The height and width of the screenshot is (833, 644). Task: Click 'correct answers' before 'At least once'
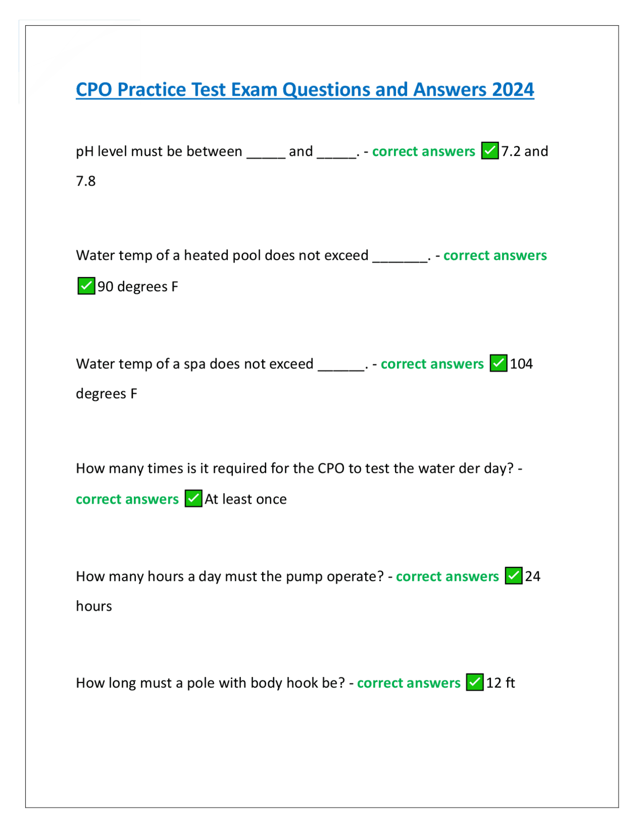point(127,499)
